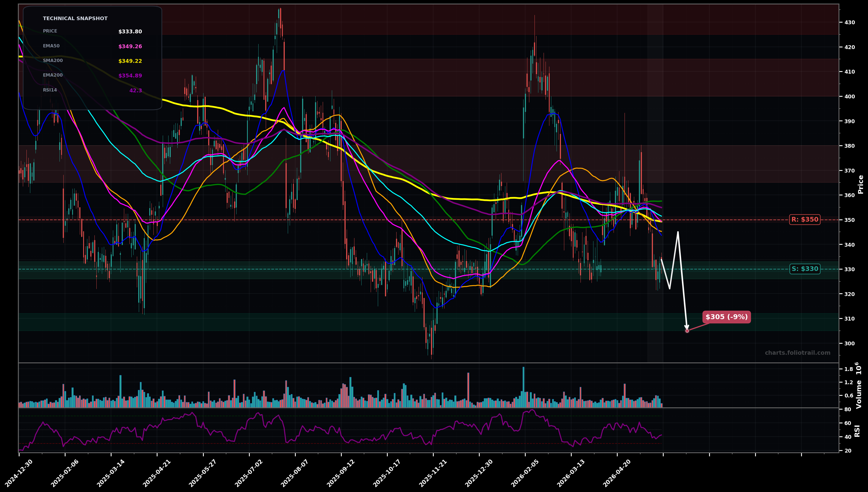Click the PRICE label in snapshot panel
This screenshot has height=492, width=868.
coord(50,31)
